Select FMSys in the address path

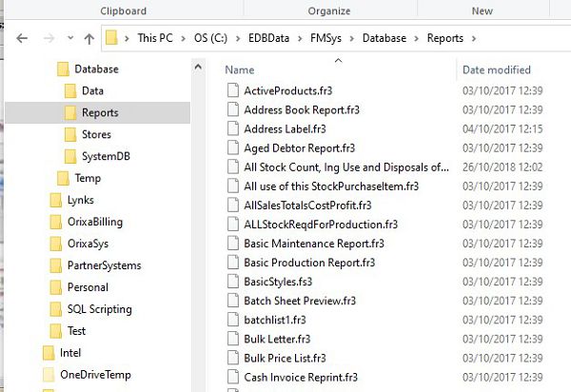click(325, 38)
